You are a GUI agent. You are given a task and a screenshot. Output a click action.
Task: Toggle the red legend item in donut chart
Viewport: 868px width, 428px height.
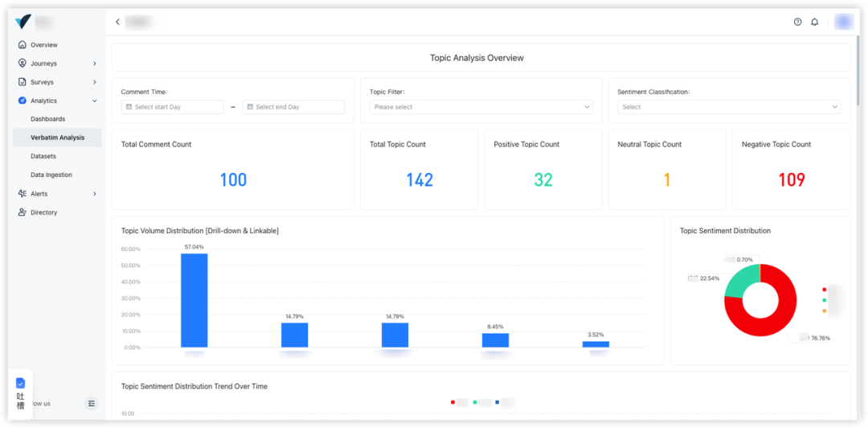[x=825, y=290]
